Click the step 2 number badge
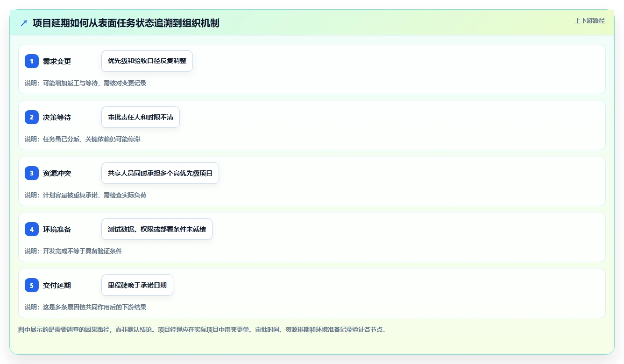Image resolution: width=624 pixels, height=364 pixels. click(32, 117)
